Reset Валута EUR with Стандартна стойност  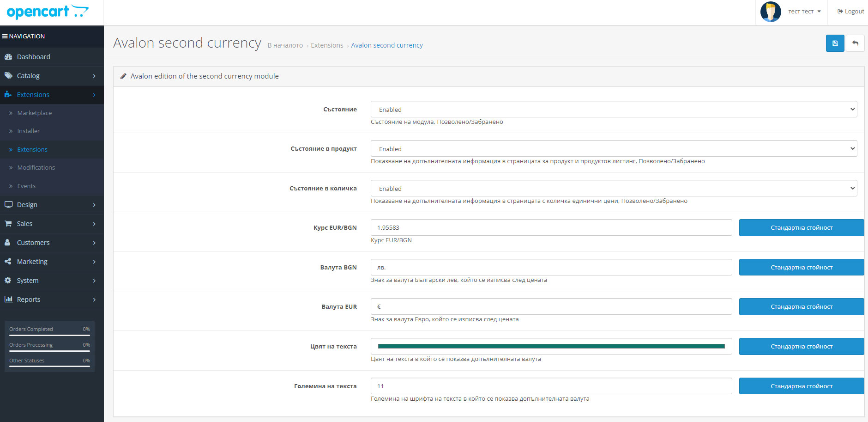(x=802, y=306)
